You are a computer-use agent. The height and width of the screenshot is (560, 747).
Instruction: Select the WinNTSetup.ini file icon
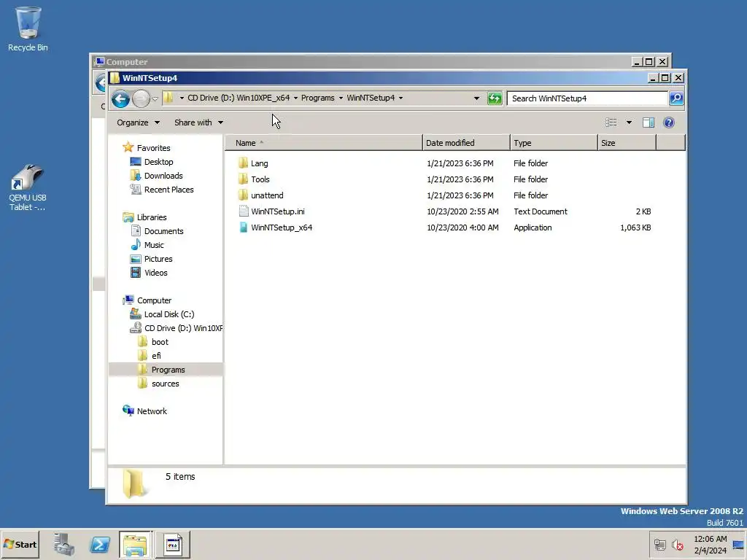point(244,211)
